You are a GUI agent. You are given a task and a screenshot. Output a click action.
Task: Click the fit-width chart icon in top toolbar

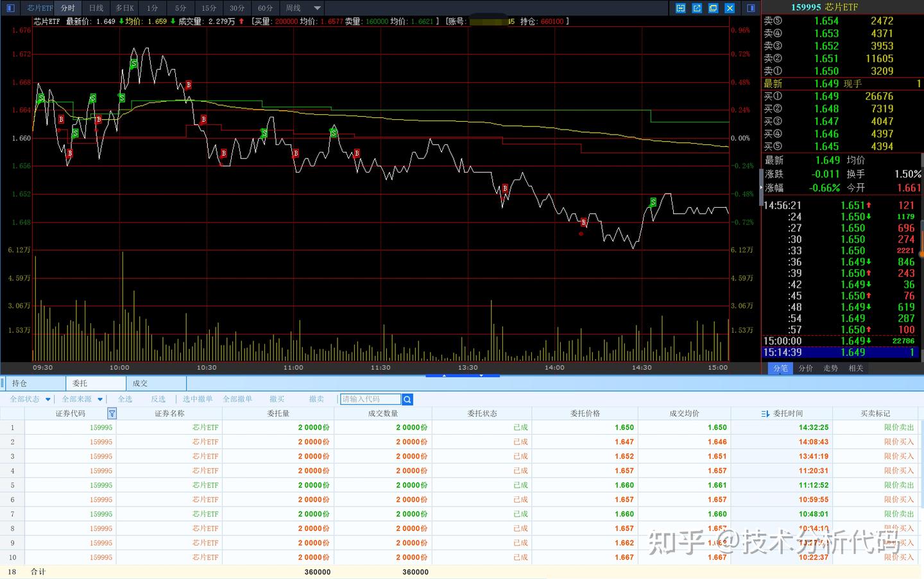click(680, 8)
